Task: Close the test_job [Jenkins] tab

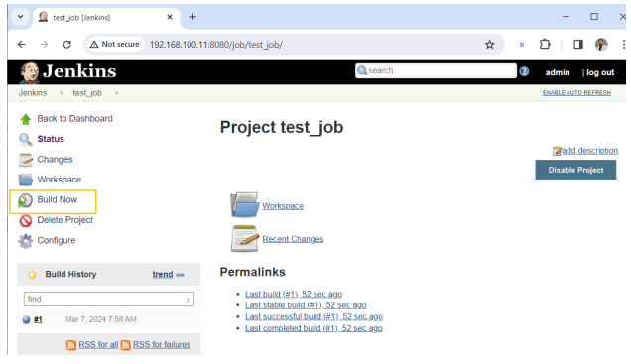Action: 170,17
